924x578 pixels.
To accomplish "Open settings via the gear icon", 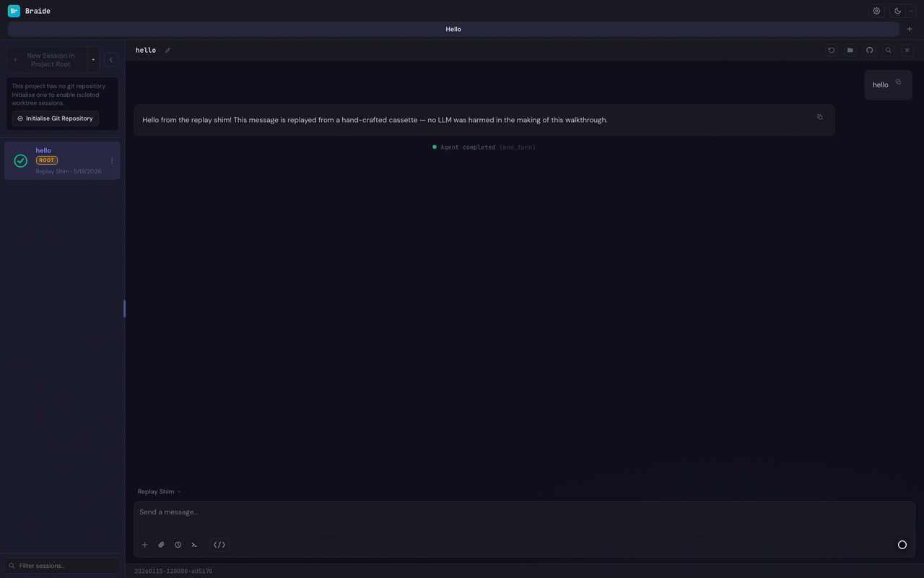I will pyautogui.click(x=876, y=11).
